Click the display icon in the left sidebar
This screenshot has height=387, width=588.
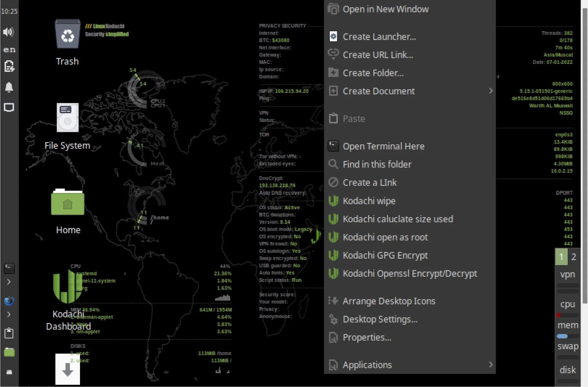pyautogui.click(x=9, y=107)
